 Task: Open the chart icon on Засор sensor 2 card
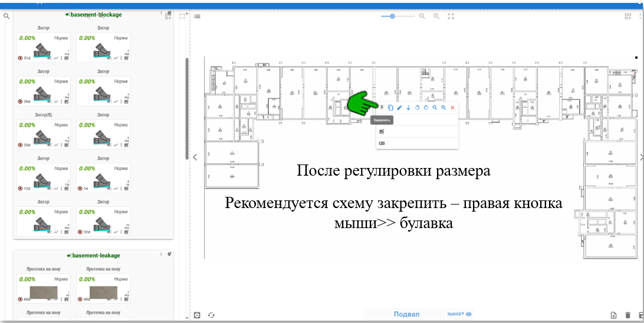(x=116, y=58)
